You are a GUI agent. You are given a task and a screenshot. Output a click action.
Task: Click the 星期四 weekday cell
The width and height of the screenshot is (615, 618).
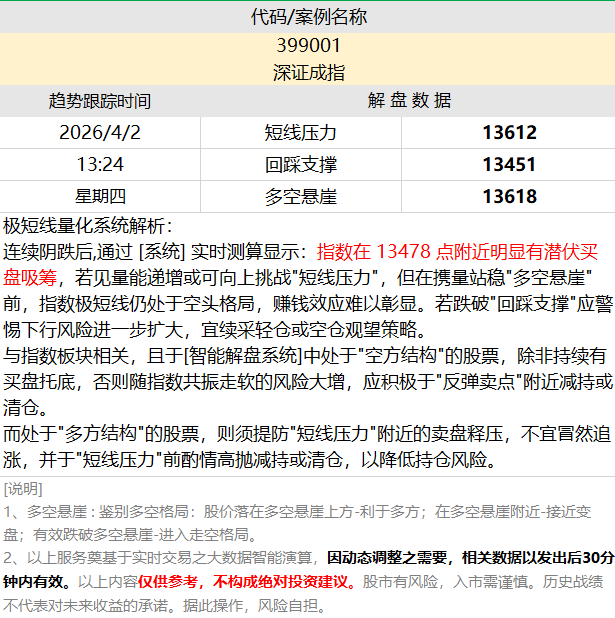(x=100, y=197)
